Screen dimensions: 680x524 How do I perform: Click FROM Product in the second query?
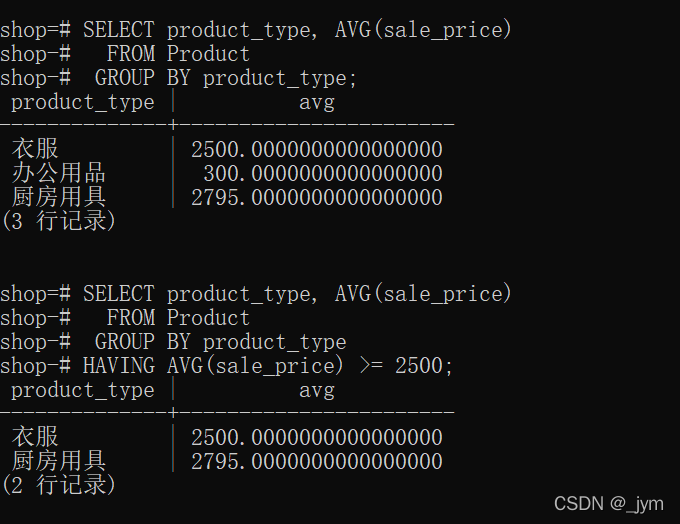178,318
